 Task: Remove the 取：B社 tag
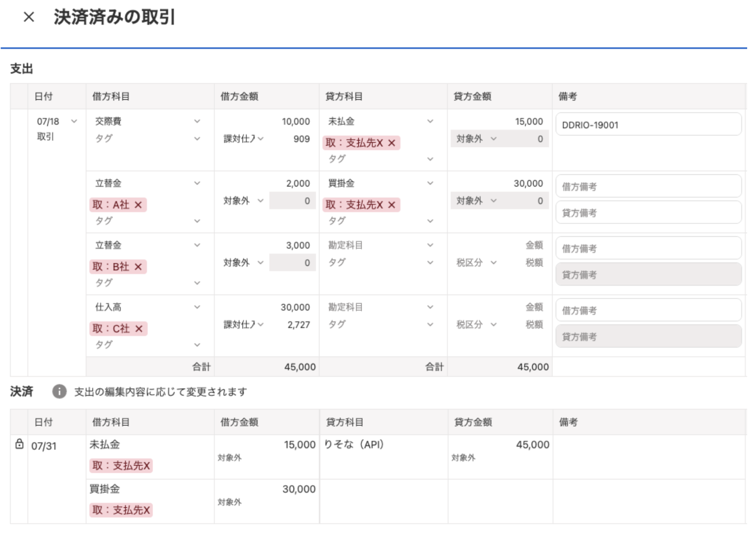pos(138,267)
